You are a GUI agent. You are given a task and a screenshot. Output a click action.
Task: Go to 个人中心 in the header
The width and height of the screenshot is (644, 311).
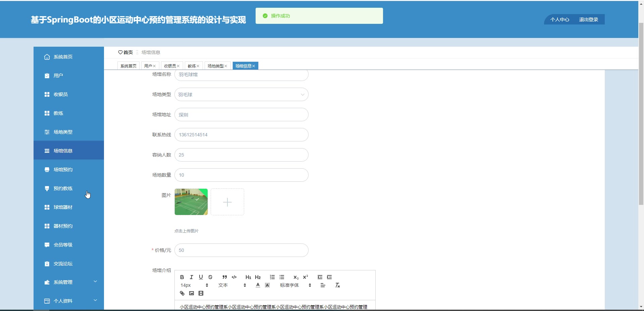point(560,19)
